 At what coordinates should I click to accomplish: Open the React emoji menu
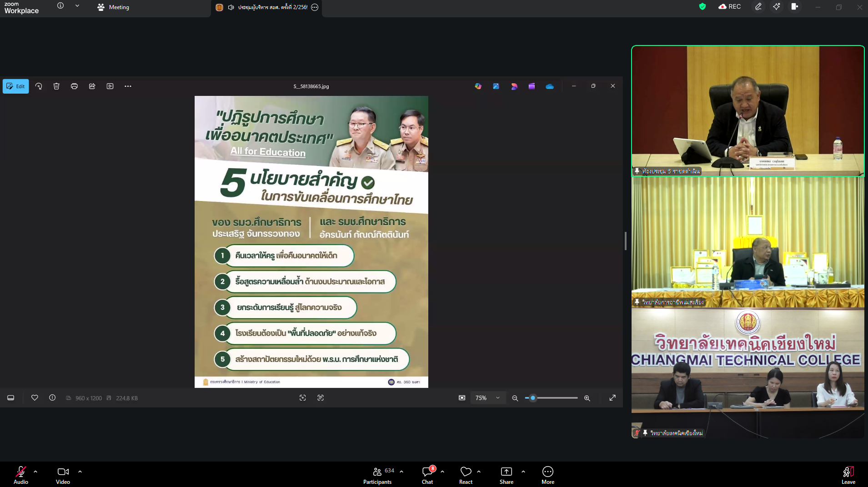(466, 475)
